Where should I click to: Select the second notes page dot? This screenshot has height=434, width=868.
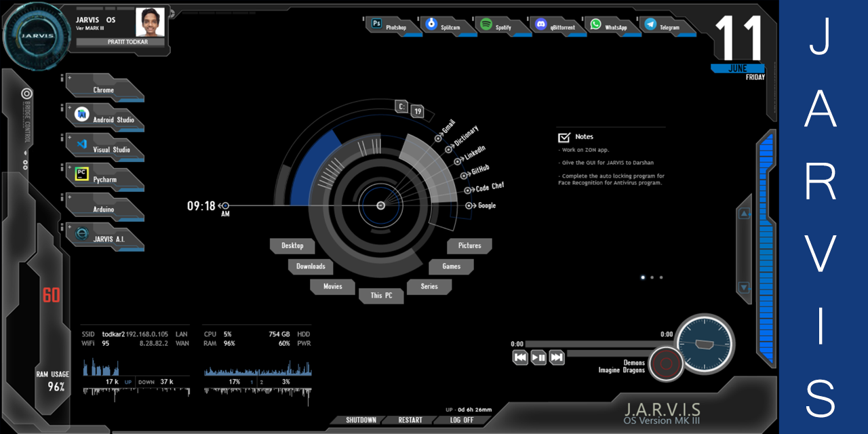tap(652, 277)
